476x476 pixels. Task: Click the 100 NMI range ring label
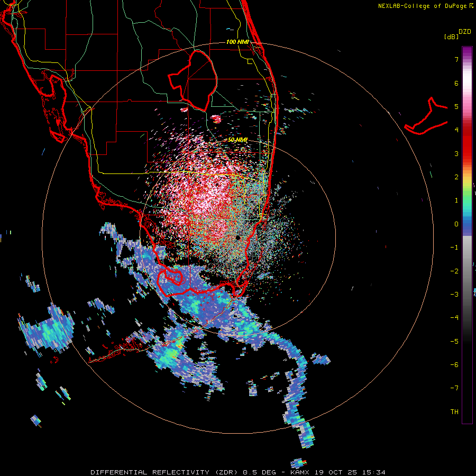pyautogui.click(x=237, y=42)
